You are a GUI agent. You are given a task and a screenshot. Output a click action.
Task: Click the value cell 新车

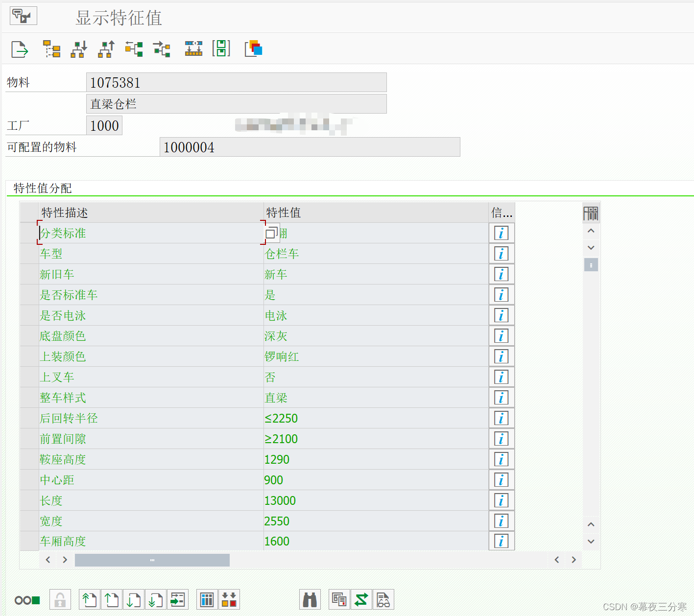coord(376,274)
